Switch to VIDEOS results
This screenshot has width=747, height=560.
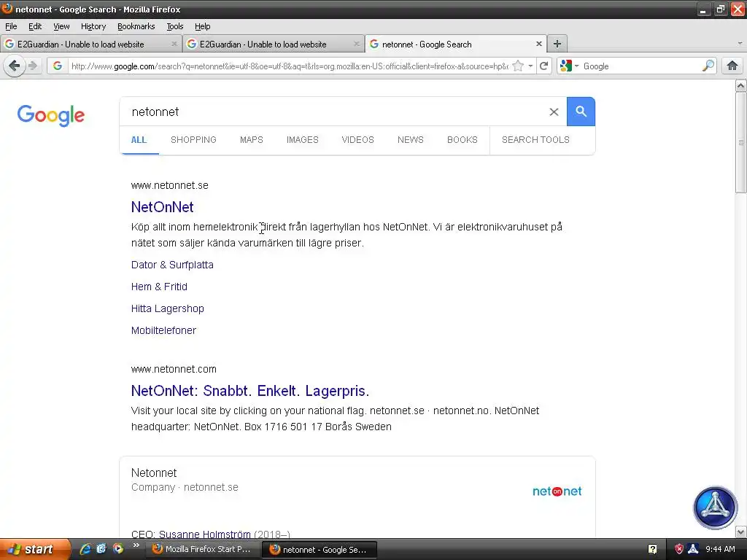click(357, 140)
